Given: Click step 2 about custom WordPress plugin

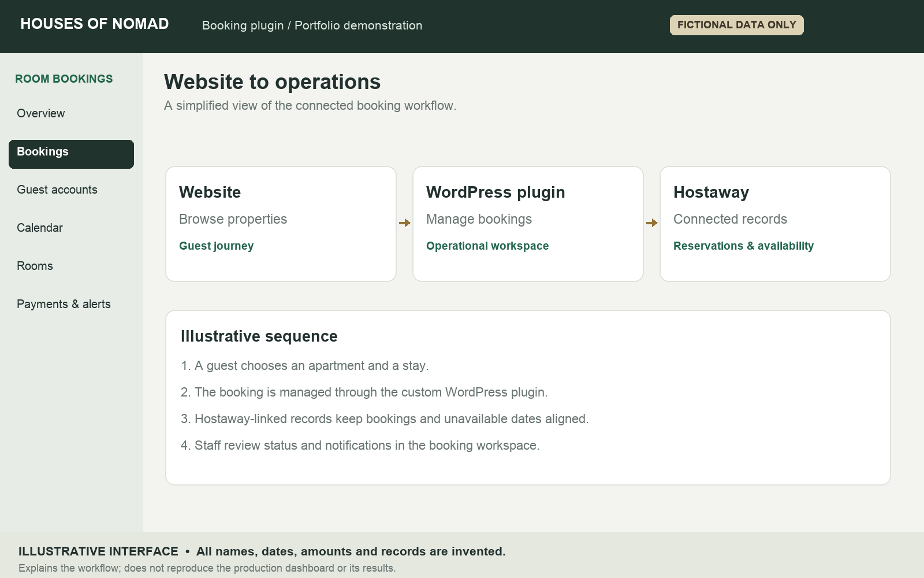Looking at the screenshot, I should pos(364,392).
